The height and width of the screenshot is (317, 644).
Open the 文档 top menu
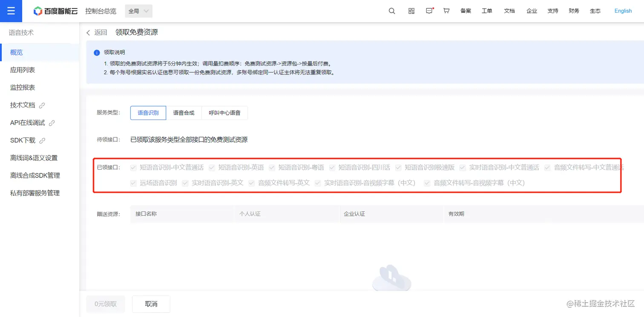[x=509, y=11]
